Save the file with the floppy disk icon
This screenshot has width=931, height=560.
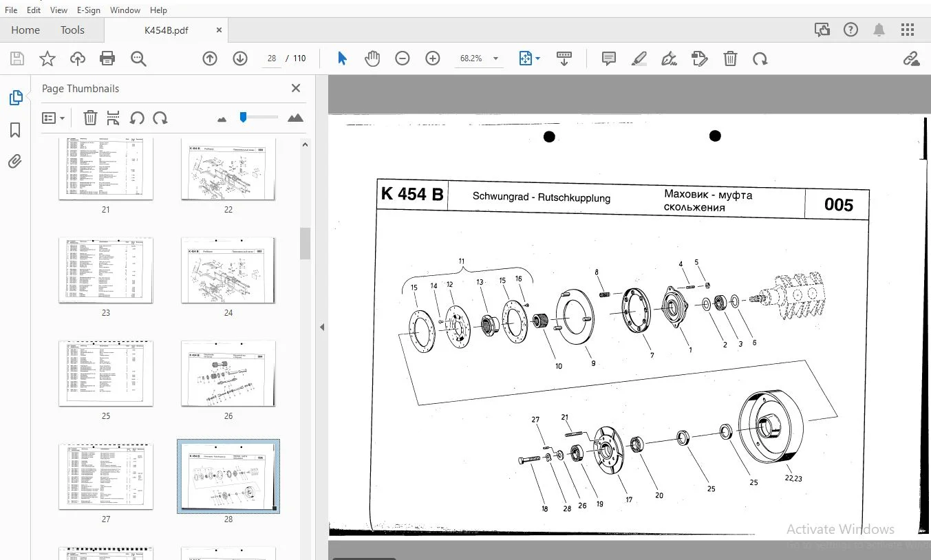tap(17, 59)
